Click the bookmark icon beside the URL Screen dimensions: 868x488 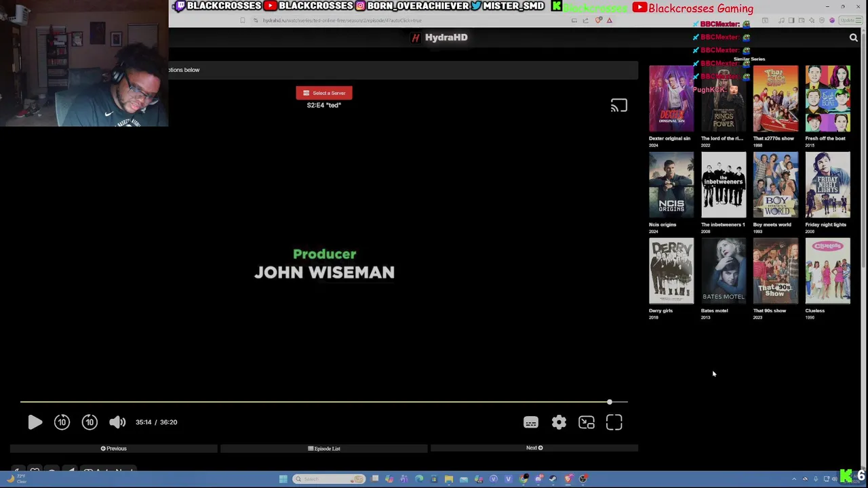coord(243,20)
